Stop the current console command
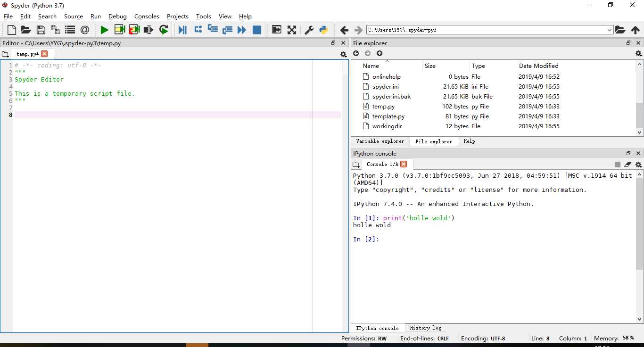 tap(618, 165)
